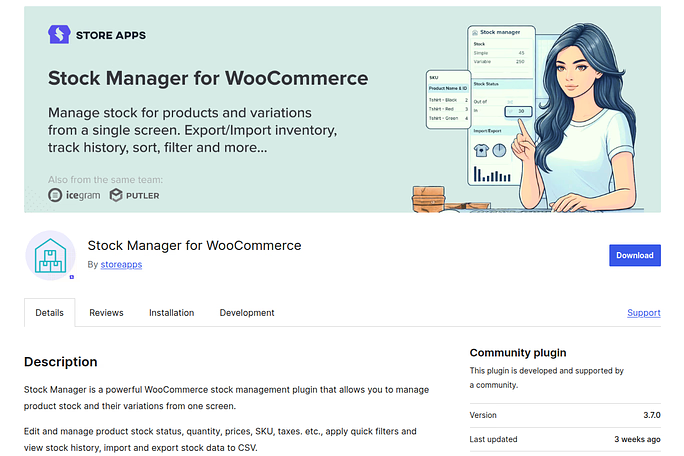Click the '3 weeks ago' value
The image size is (684, 456).
(x=637, y=439)
